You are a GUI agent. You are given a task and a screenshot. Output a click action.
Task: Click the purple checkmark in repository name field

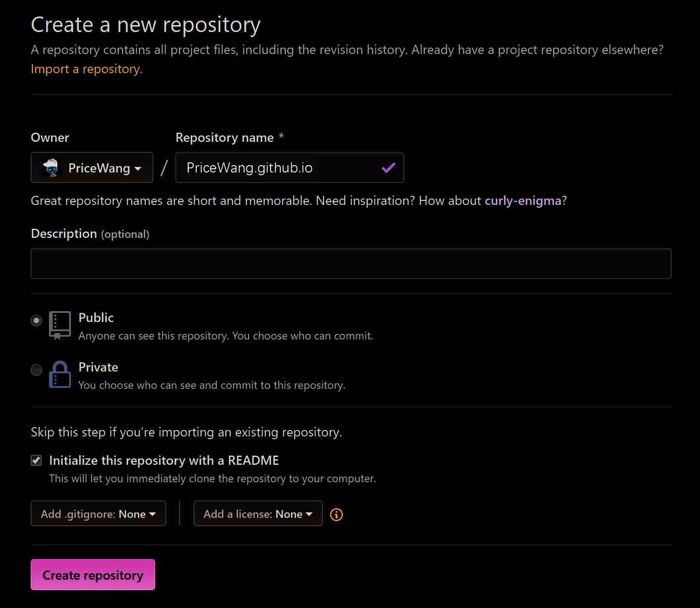point(388,168)
